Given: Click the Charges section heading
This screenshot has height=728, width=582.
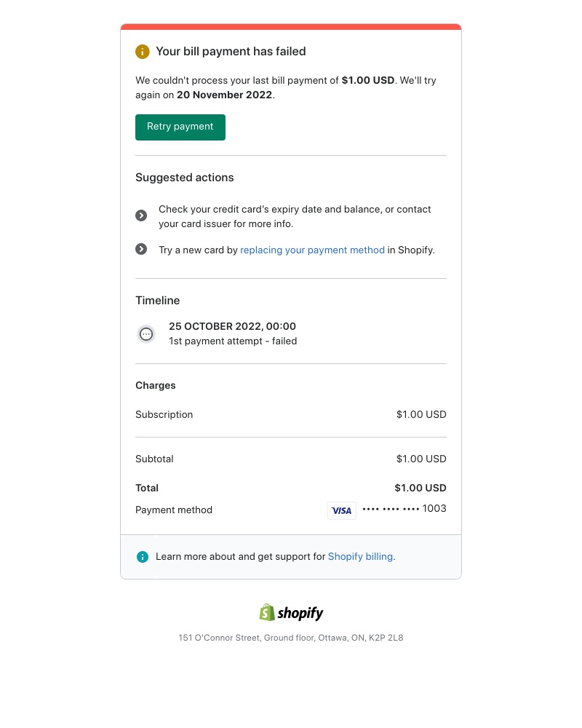Looking at the screenshot, I should [x=155, y=385].
